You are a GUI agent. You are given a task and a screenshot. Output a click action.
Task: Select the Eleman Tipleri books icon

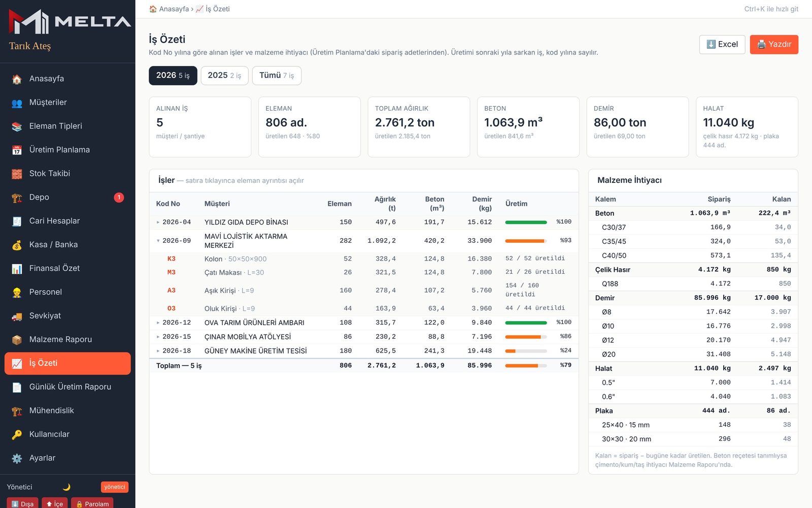click(17, 126)
